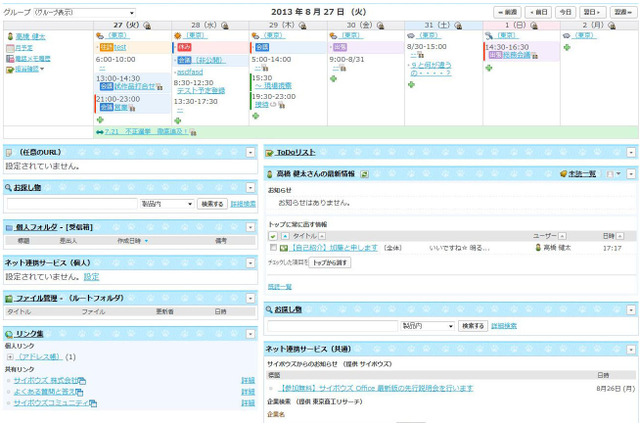Click the facility icon beside 2 (月)
This screenshot has width=640, height=426.
tap(611, 25)
